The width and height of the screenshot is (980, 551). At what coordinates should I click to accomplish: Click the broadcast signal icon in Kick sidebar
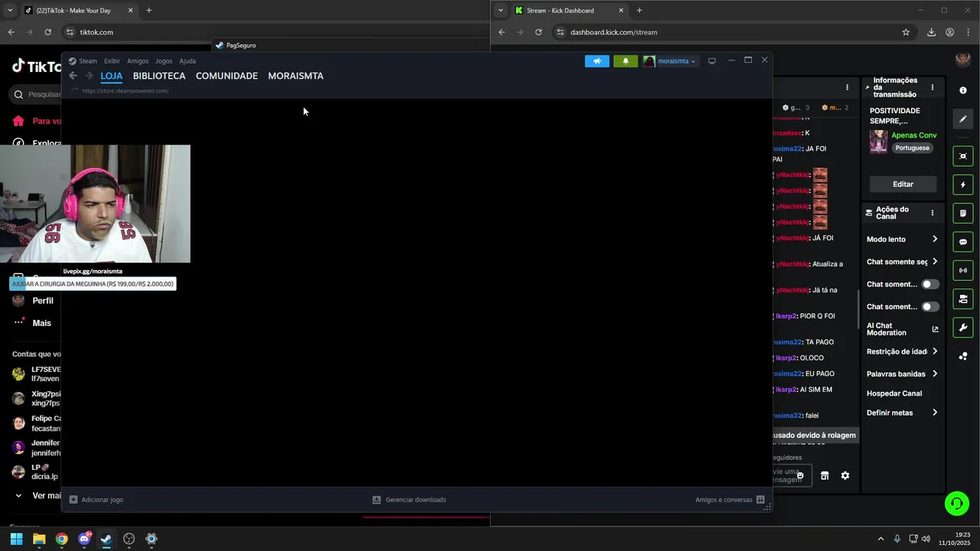(x=963, y=270)
